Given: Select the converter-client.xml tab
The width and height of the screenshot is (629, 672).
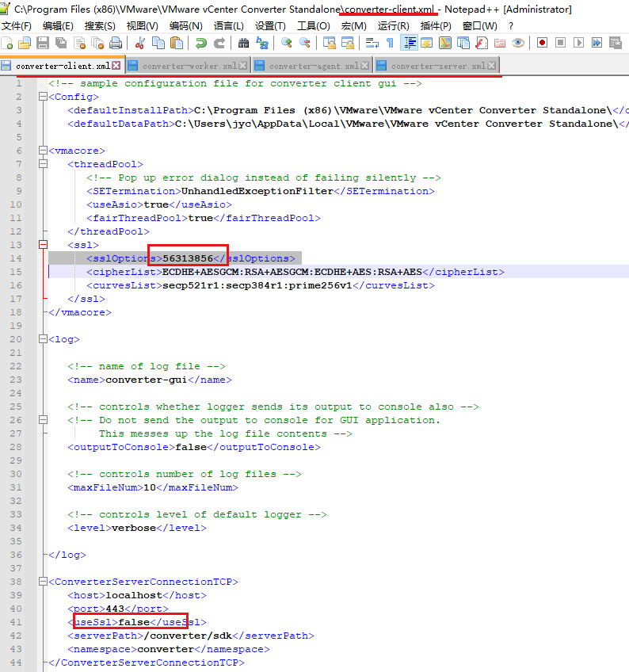Looking at the screenshot, I should pyautogui.click(x=62, y=66).
